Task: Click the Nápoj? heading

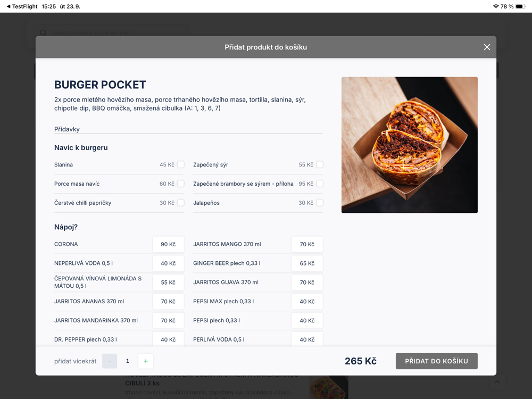Action: click(66, 227)
